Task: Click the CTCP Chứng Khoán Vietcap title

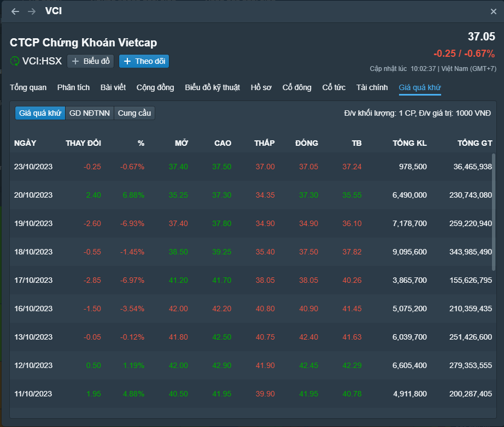Action: tap(83, 43)
